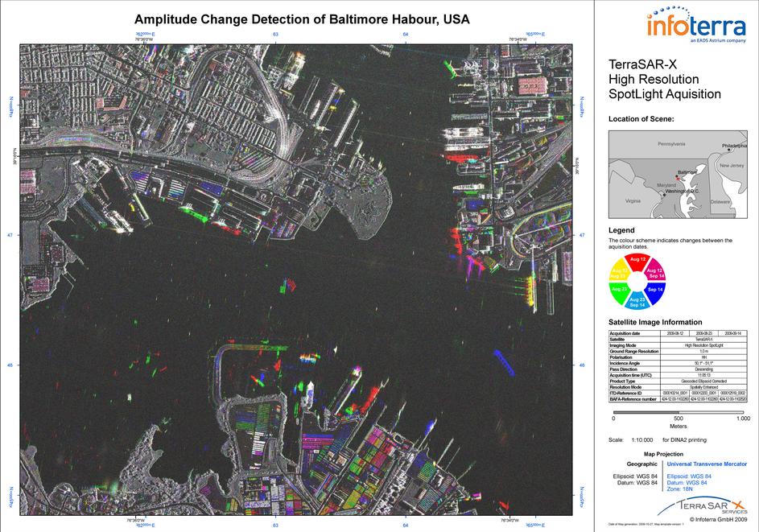Screen dimensions: 759x532
Task: Select the green Aug 23 legend segment
Action: (619, 289)
